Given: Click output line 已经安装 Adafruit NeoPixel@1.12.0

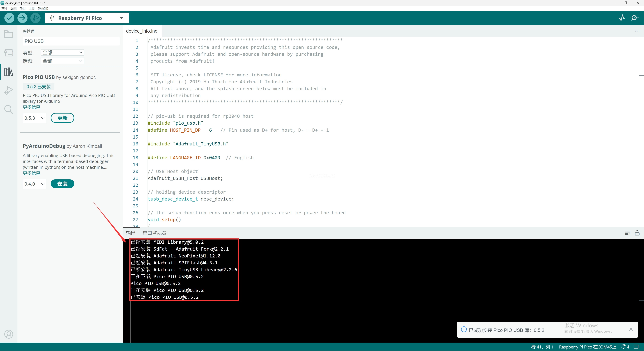Looking at the screenshot, I should tap(175, 256).
